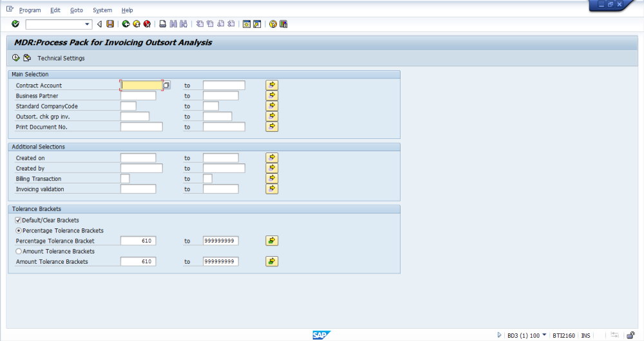Click the Created by to field

point(224,168)
